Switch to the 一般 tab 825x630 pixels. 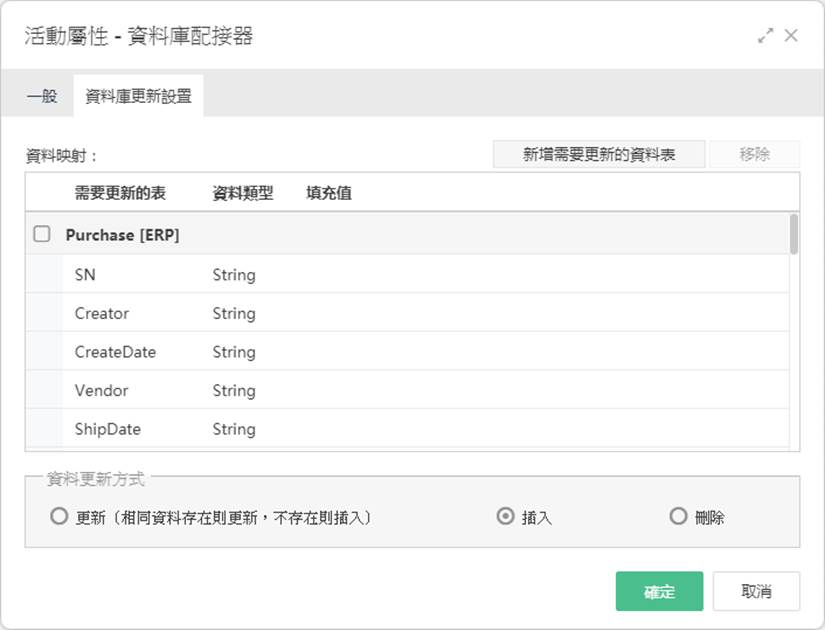42,96
